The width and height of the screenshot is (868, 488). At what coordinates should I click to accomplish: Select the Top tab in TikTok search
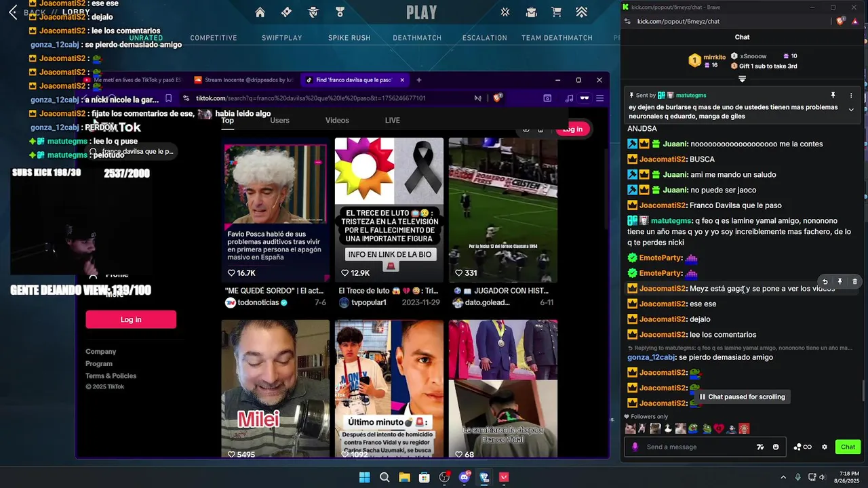(x=227, y=121)
